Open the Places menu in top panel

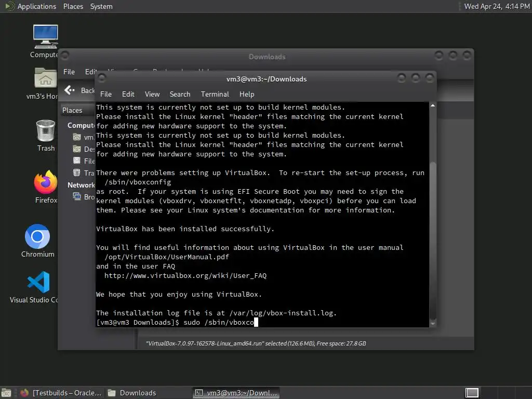click(x=73, y=6)
